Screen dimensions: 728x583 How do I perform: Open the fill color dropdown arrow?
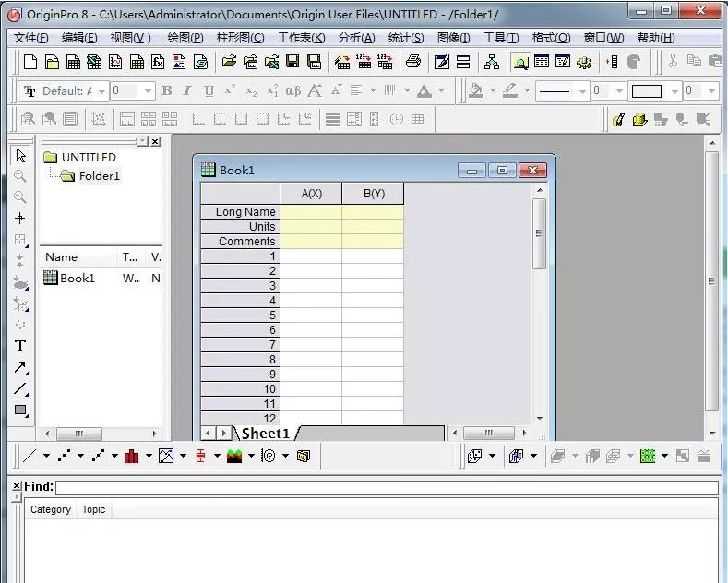[493, 90]
